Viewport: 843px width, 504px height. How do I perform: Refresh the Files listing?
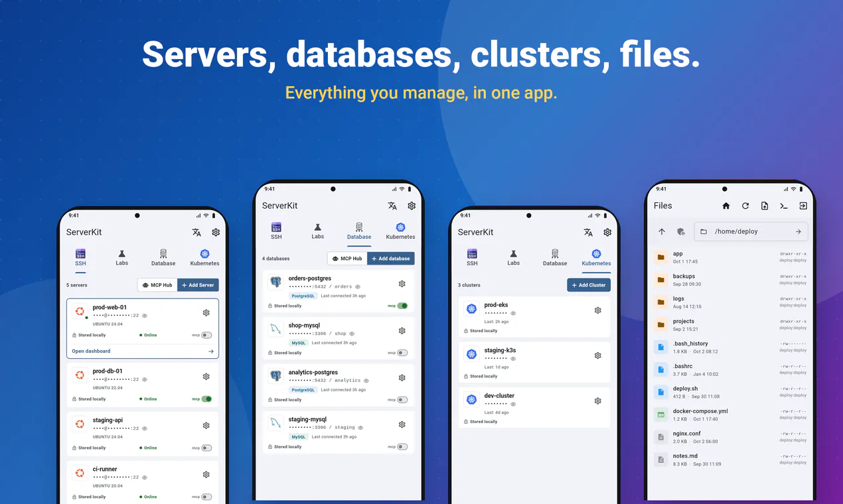(x=745, y=206)
